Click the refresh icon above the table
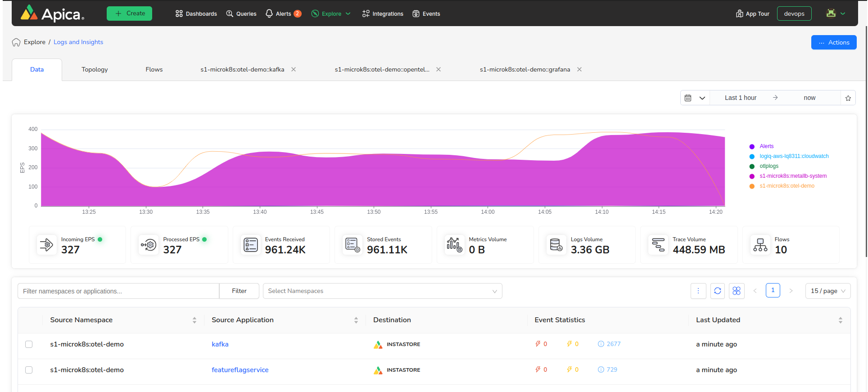This screenshot has width=868, height=392. (x=718, y=291)
